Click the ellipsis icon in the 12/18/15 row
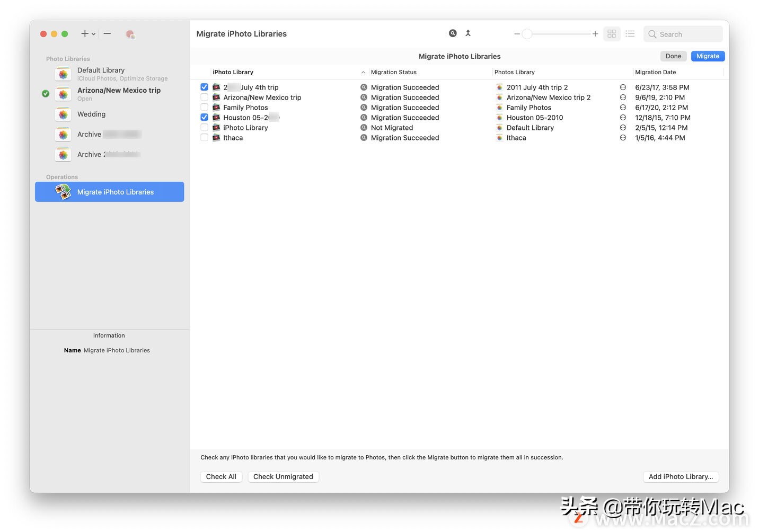The image size is (759, 532). pos(623,117)
